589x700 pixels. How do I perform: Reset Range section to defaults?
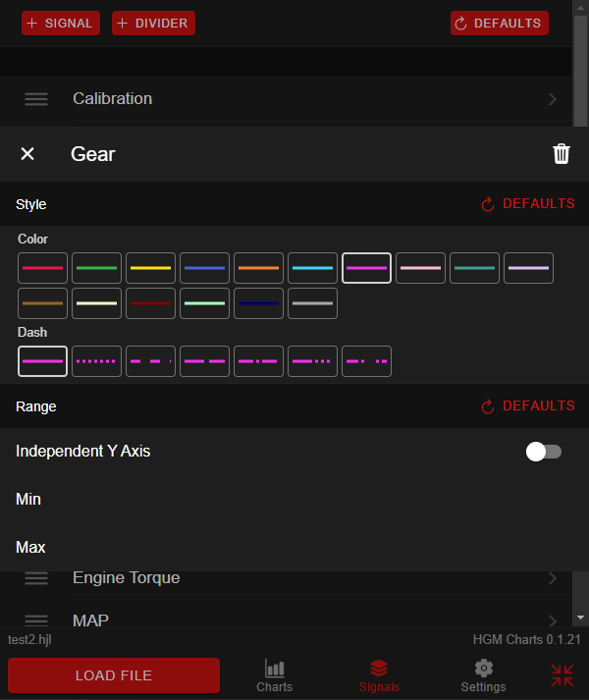click(x=527, y=406)
